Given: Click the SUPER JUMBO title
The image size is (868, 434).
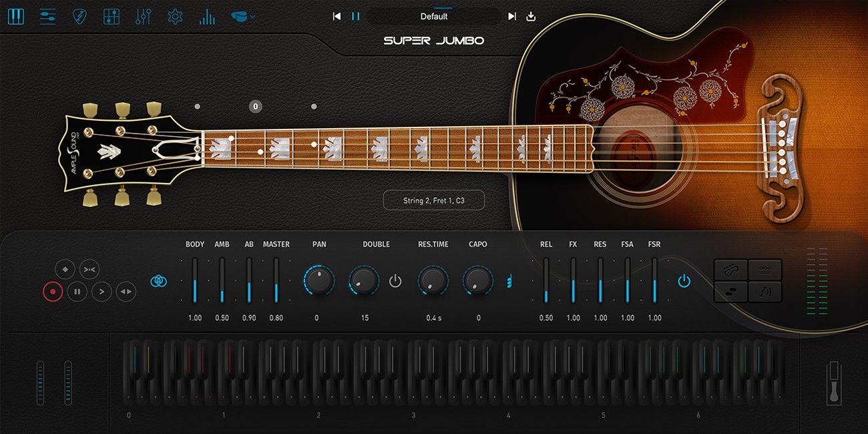Looking at the screenshot, I should (x=434, y=41).
